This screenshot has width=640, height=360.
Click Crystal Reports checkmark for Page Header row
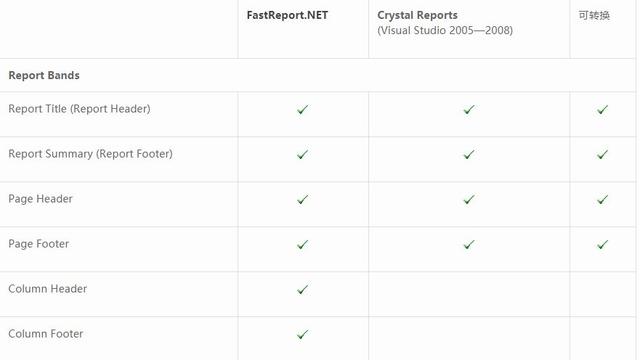(x=469, y=199)
